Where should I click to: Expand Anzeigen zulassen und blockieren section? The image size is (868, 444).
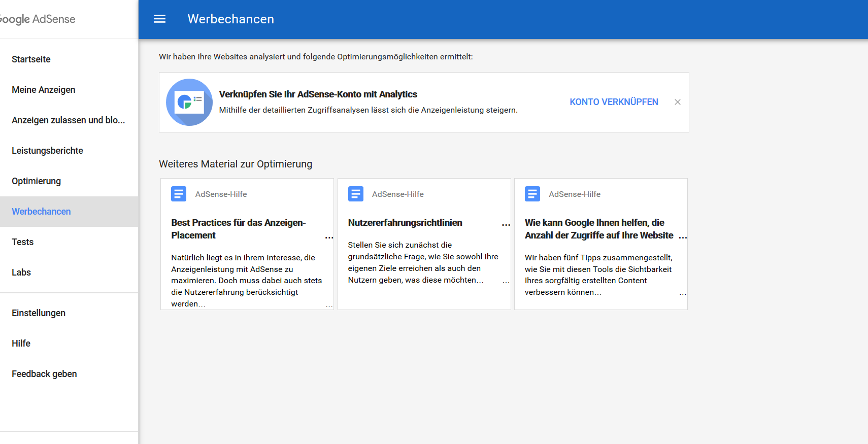tap(68, 120)
